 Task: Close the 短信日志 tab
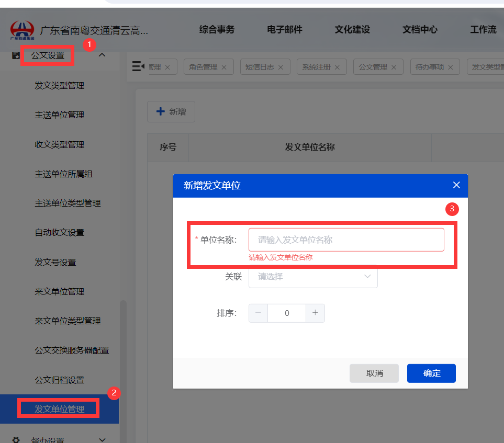point(281,67)
